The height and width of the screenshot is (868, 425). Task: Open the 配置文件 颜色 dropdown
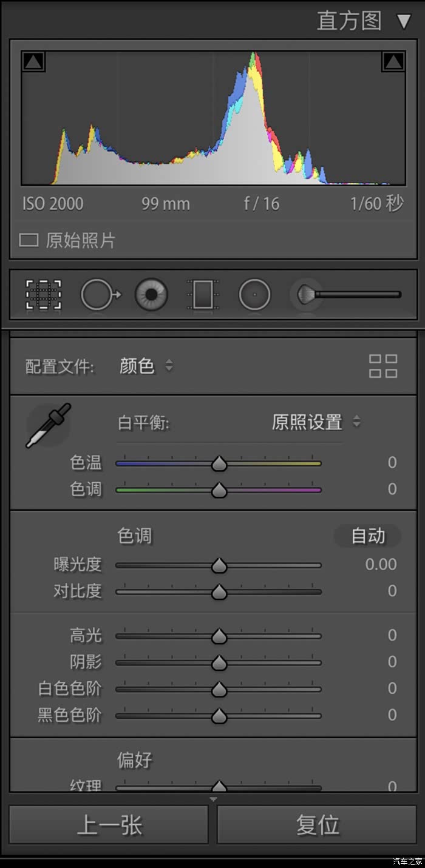[x=146, y=366]
